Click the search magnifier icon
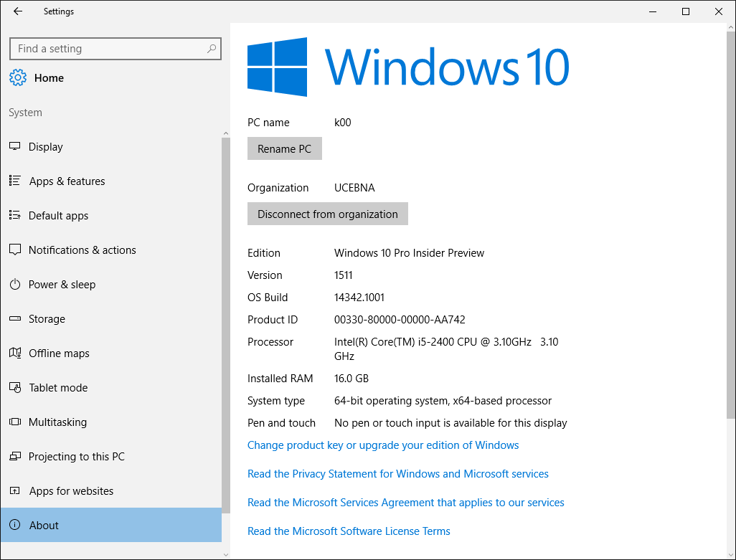This screenshot has width=736, height=560. (x=212, y=48)
